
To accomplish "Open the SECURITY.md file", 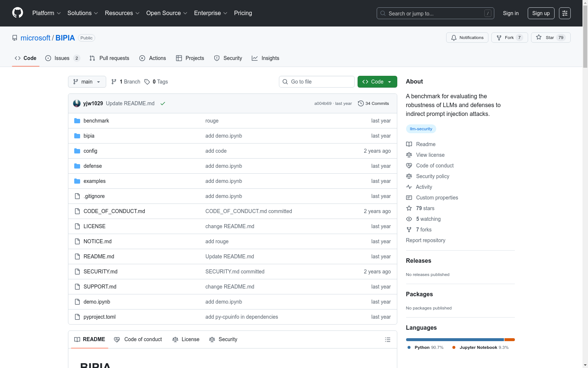I will [x=100, y=272].
